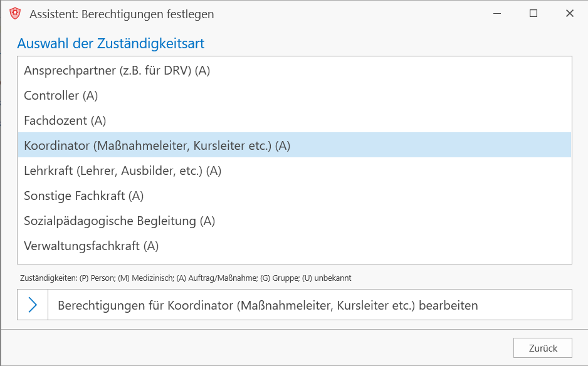Image resolution: width=588 pixels, height=366 pixels.
Task: Minimize the assistant window
Action: pos(497,14)
